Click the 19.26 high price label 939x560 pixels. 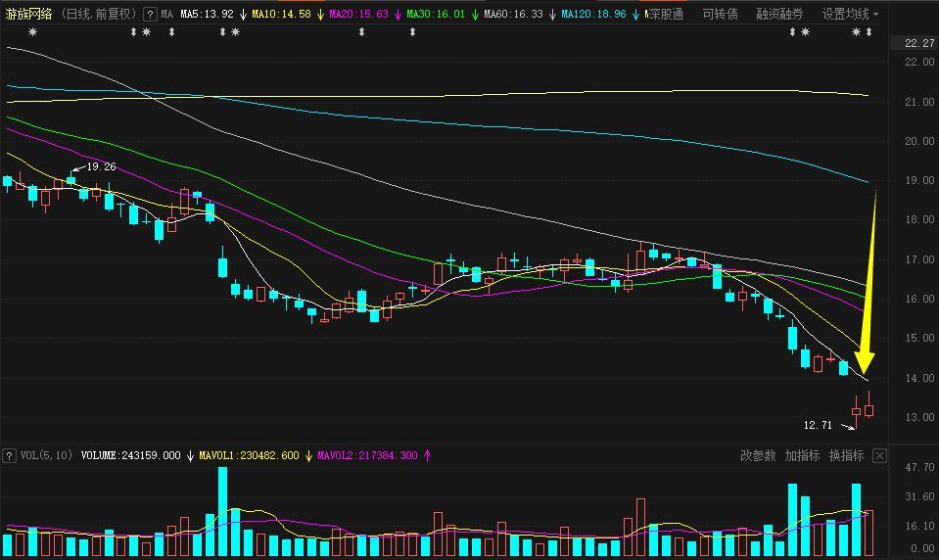[x=101, y=166]
